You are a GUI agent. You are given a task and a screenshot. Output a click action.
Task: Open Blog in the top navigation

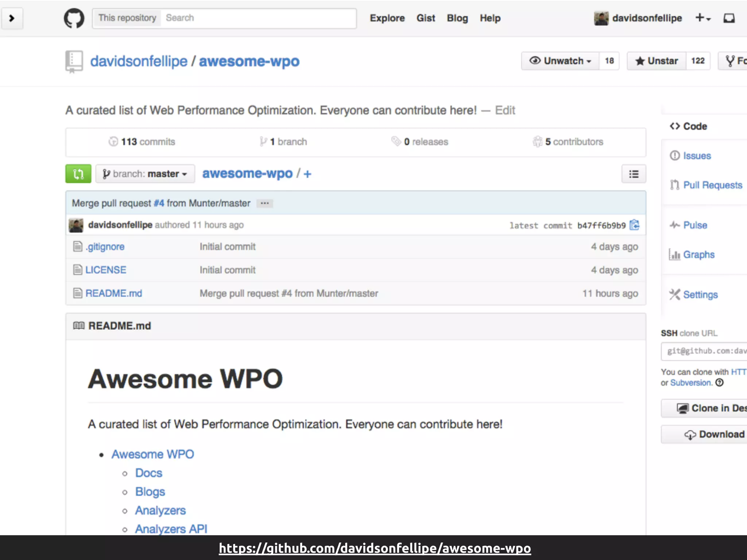(x=457, y=18)
